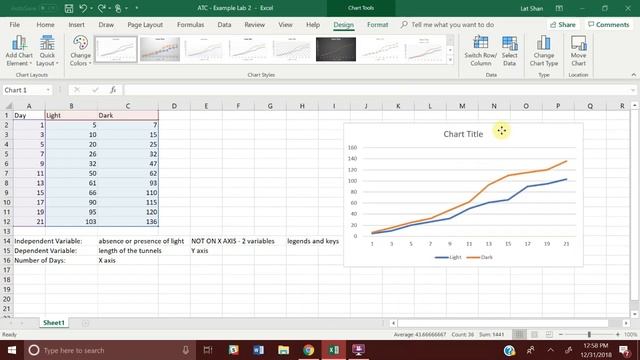Select the Light legend entry

[448, 257]
